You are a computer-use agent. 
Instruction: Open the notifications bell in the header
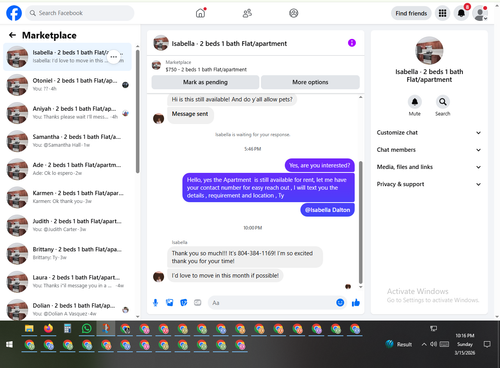[x=461, y=13]
